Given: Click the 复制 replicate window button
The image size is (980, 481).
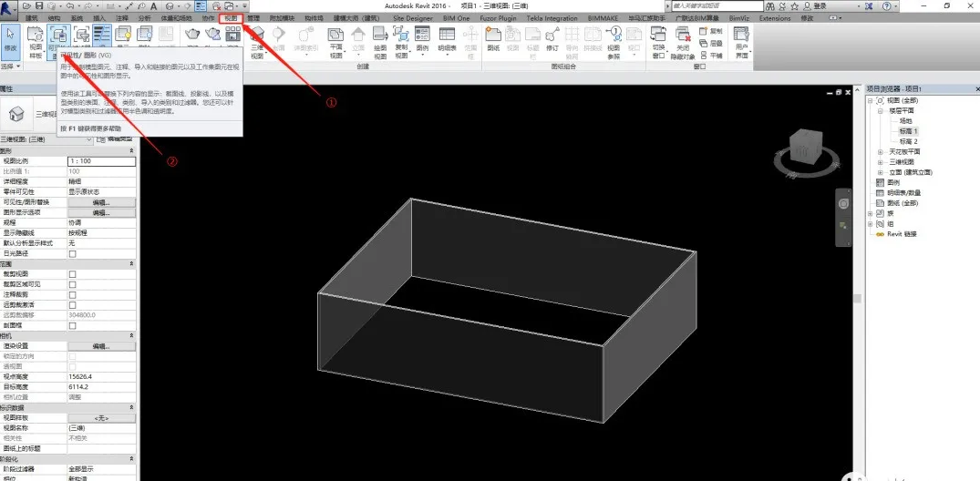Looking at the screenshot, I should (711, 31).
